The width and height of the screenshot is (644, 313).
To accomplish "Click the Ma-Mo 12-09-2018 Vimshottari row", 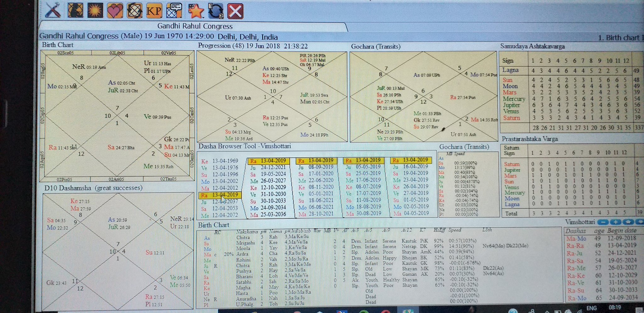I will tap(601, 239).
